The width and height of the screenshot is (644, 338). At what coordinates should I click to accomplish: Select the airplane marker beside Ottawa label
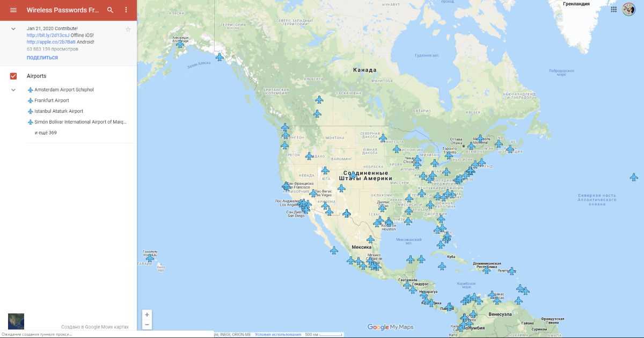point(471,146)
